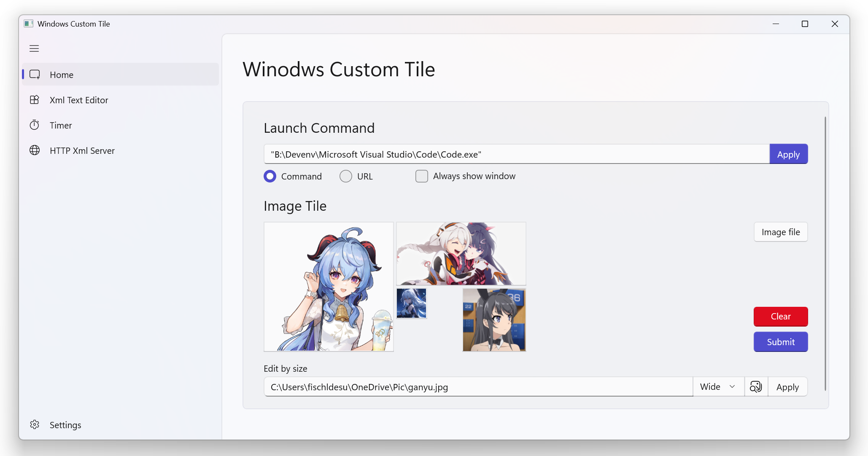Image resolution: width=868 pixels, height=456 pixels.
Task: Toggle the hamburger navigation menu
Action: click(x=34, y=48)
